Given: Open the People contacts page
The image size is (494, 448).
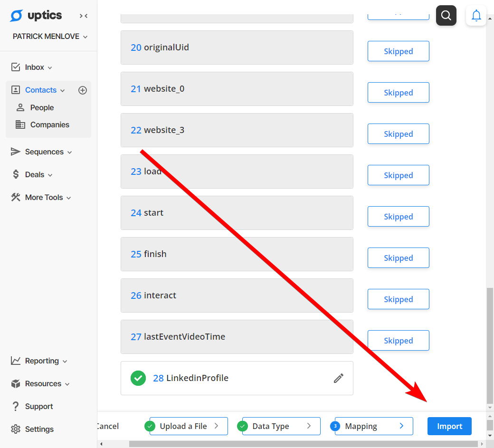Looking at the screenshot, I should [42, 108].
